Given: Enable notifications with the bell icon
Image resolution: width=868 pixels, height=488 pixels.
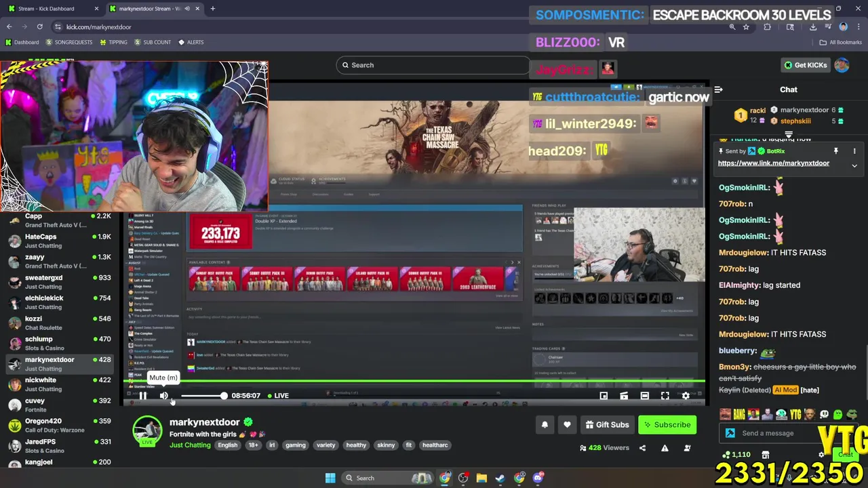Looking at the screenshot, I should pos(545,425).
